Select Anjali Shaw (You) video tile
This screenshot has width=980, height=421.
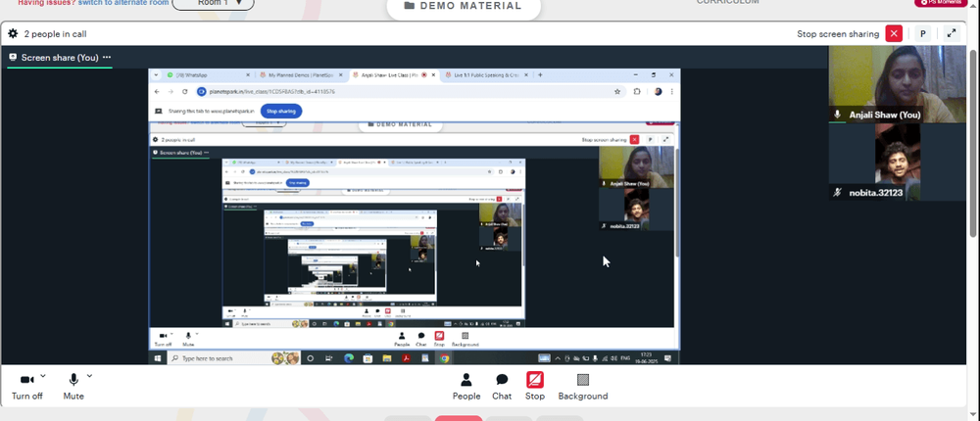click(897, 84)
